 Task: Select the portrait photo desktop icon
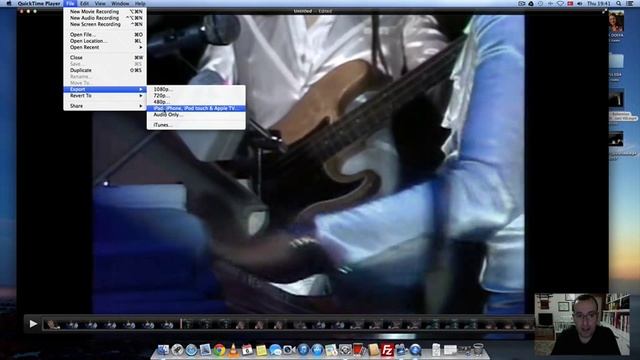coord(616,21)
